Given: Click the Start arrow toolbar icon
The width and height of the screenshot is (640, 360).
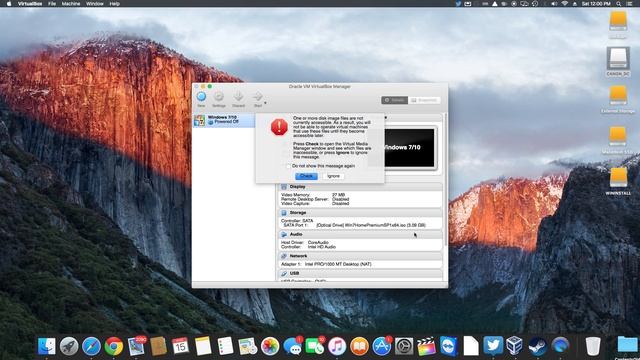Looking at the screenshot, I should coord(258,97).
